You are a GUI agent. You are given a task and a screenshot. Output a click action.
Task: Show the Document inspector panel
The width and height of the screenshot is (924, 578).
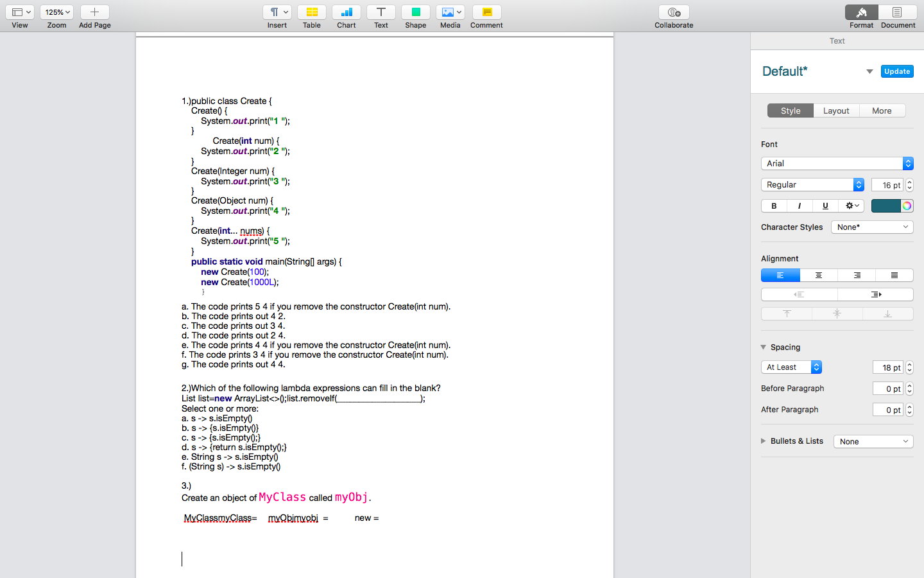(898, 12)
